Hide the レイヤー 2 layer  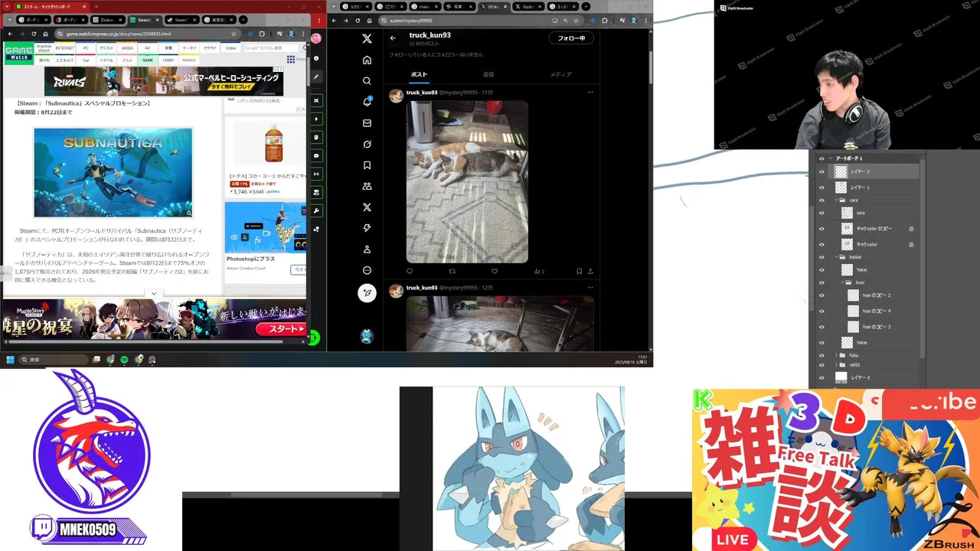[822, 171]
